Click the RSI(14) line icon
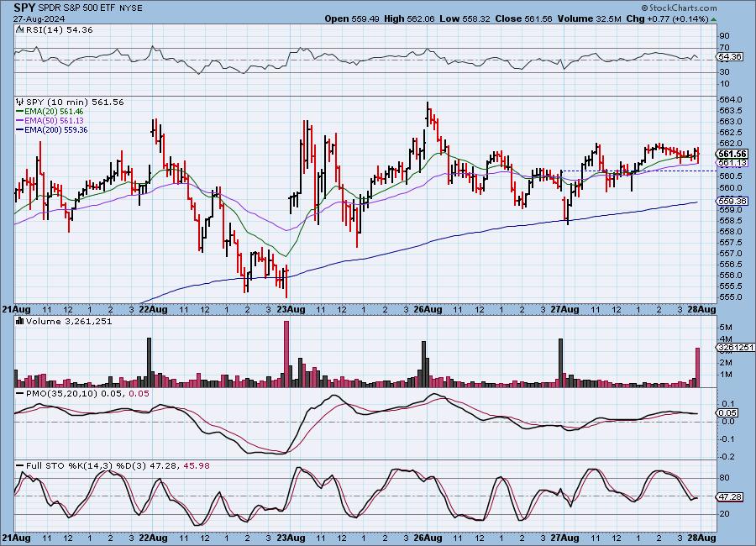The image size is (756, 546). click(20, 29)
